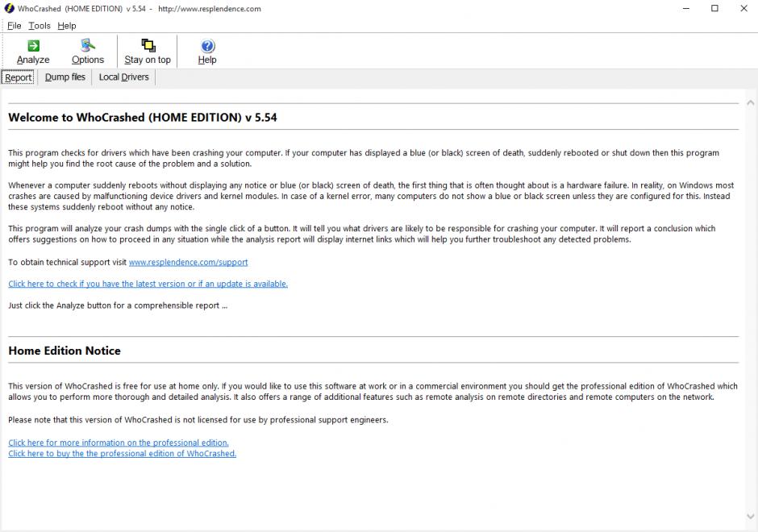This screenshot has height=532, width=758.
Task: Switch to the Dump files tab
Action: tap(65, 77)
